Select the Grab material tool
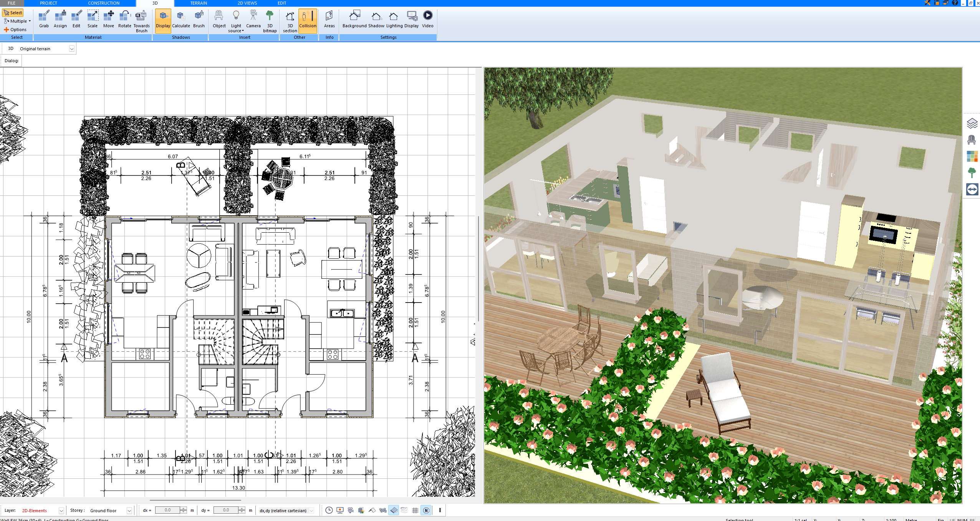980x521 pixels. pos(44,19)
